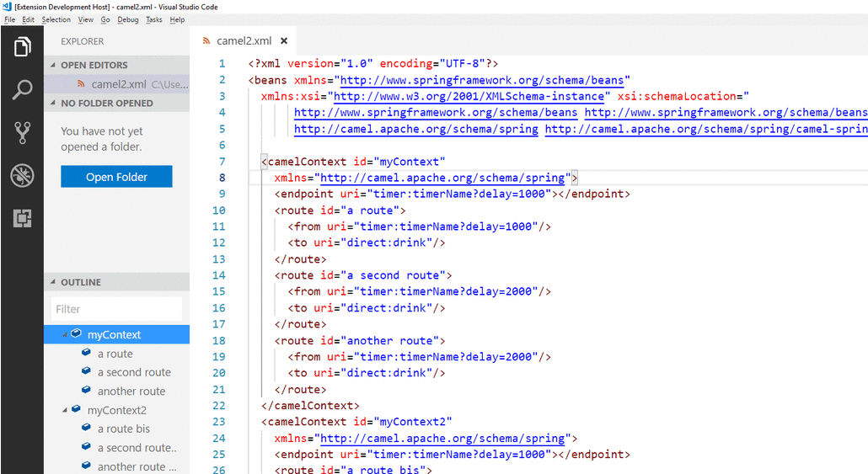Click the myContext outline symbol icon
The image size is (868, 474).
(x=77, y=333)
